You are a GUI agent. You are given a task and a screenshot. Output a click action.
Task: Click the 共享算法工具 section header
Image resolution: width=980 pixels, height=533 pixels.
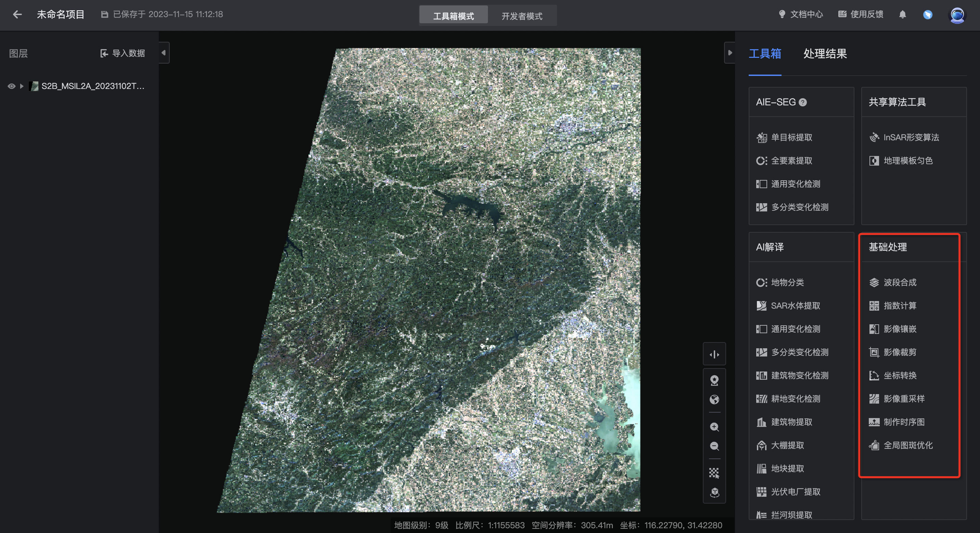897,102
